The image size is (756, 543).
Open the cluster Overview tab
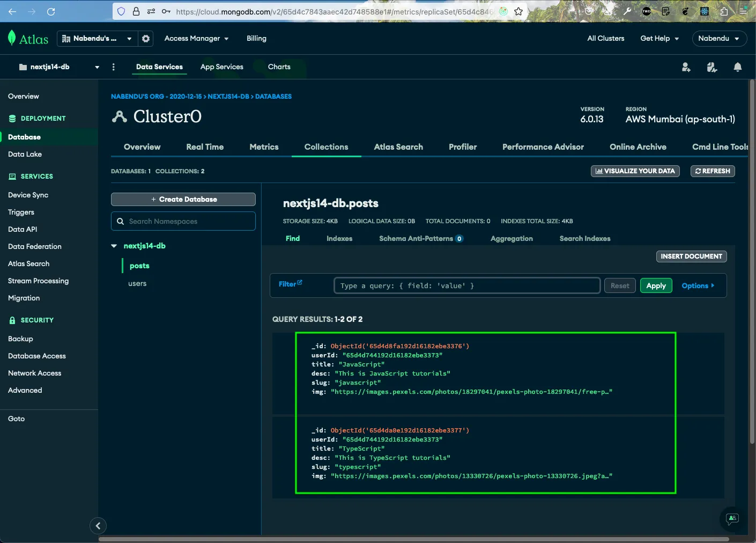pyautogui.click(x=142, y=147)
